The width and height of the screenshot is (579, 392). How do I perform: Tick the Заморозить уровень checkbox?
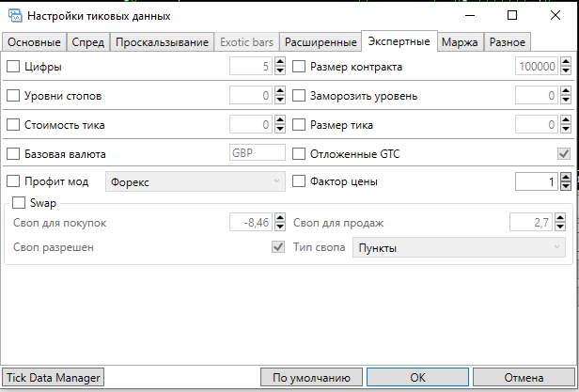point(299,96)
